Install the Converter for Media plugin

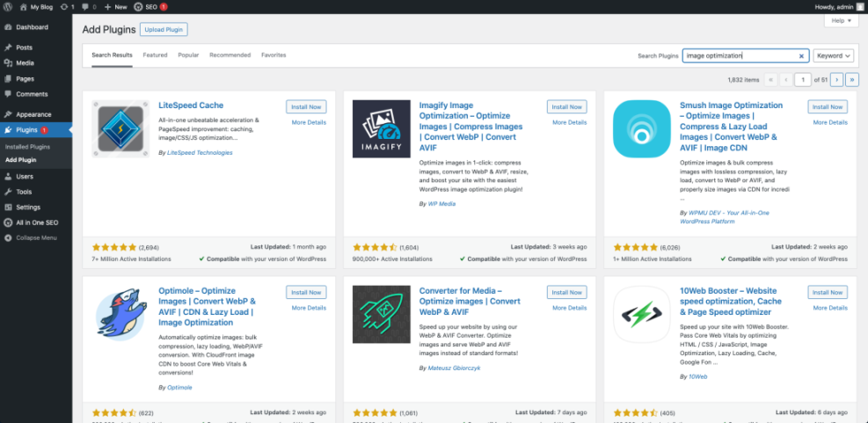567,292
